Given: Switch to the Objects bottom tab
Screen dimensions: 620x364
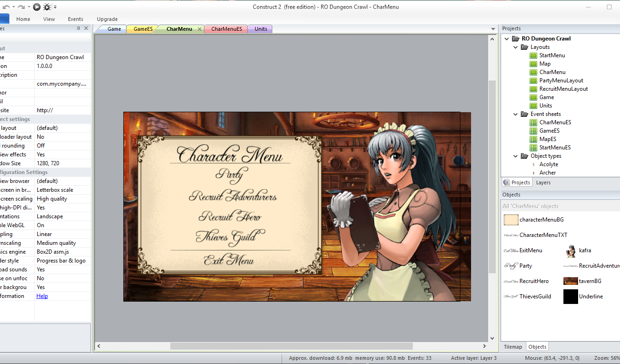Looking at the screenshot, I should click(537, 347).
